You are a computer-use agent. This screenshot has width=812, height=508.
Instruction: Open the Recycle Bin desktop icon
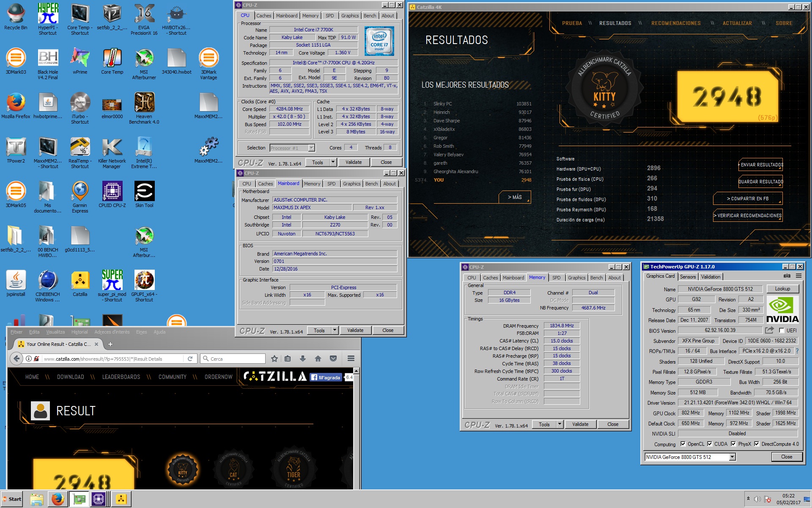[16, 17]
